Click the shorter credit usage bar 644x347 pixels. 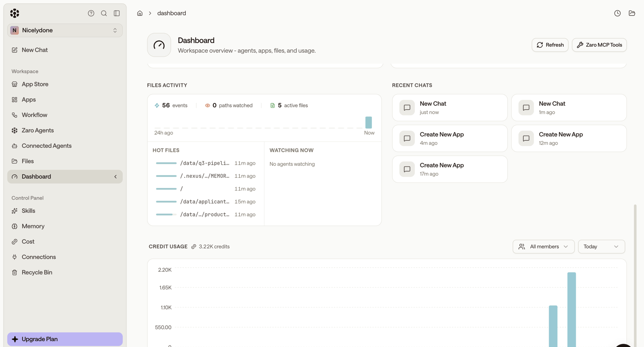pos(553,326)
